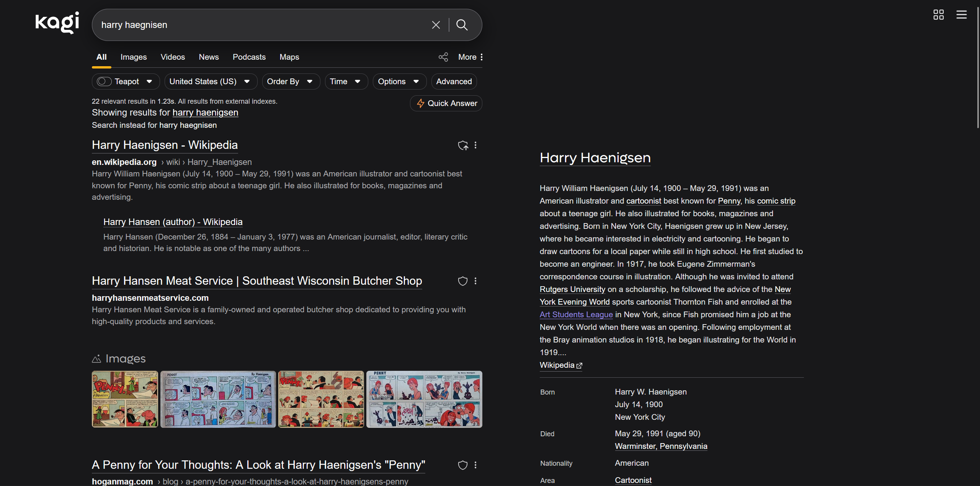Click the Images section heading

point(126,359)
